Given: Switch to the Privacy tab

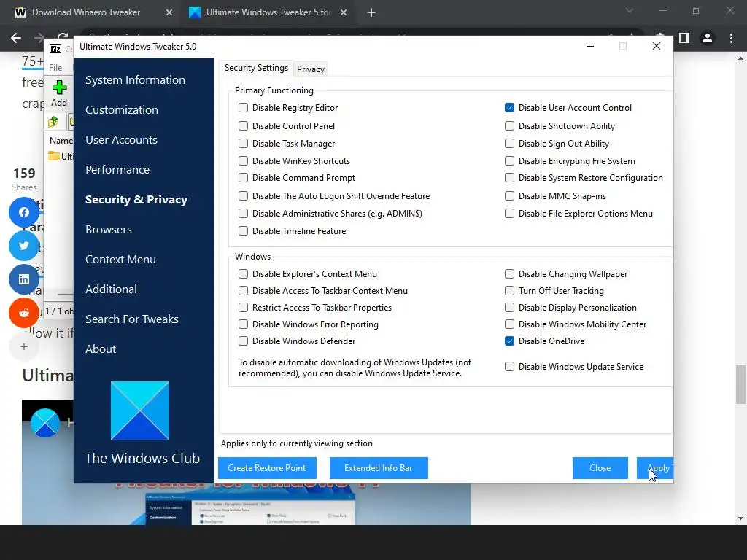Looking at the screenshot, I should (x=311, y=69).
